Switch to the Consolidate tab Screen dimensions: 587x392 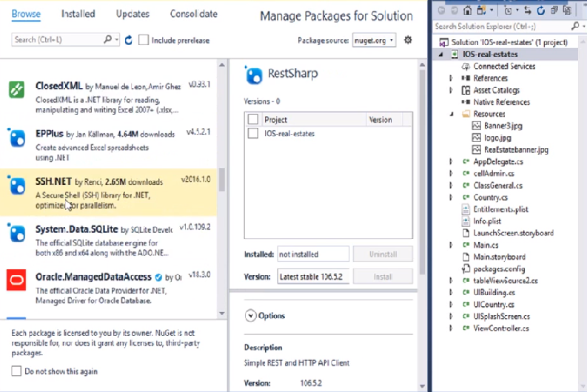point(193,14)
